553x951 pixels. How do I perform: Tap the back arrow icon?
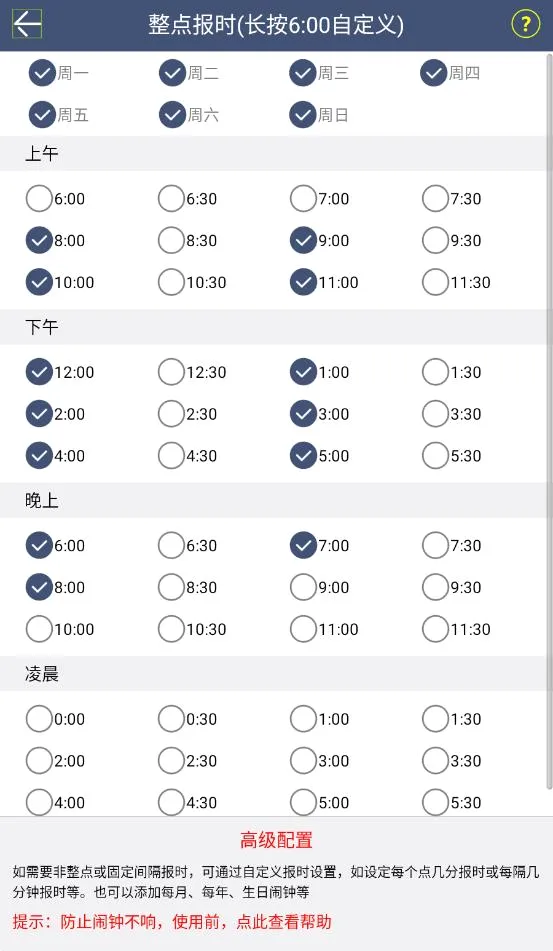pyautogui.click(x=27, y=24)
